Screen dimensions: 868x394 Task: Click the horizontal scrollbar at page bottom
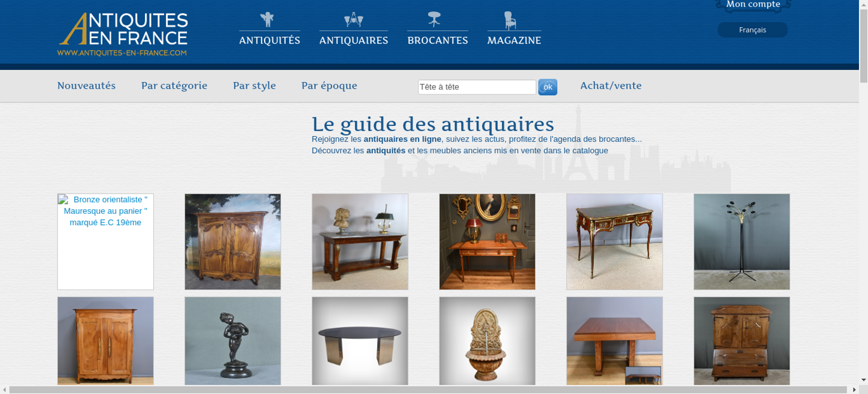pyautogui.click(x=428, y=390)
